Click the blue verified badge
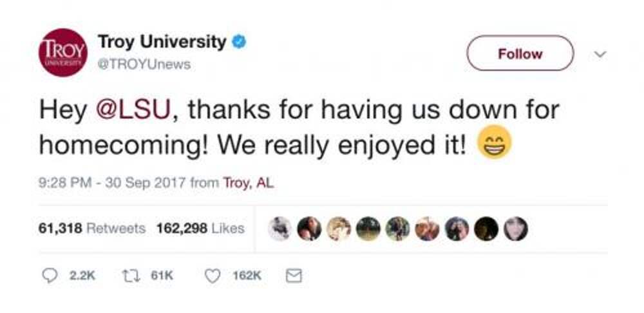644x313 pixels. [239, 43]
